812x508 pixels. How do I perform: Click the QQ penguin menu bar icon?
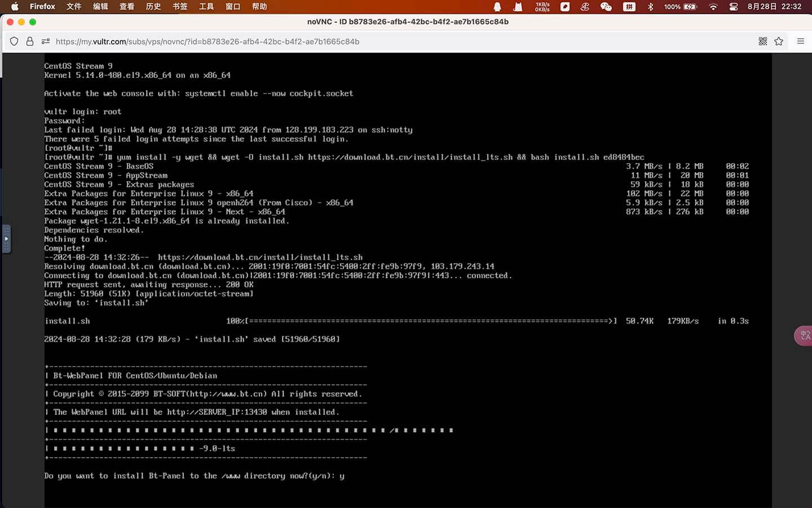[497, 7]
